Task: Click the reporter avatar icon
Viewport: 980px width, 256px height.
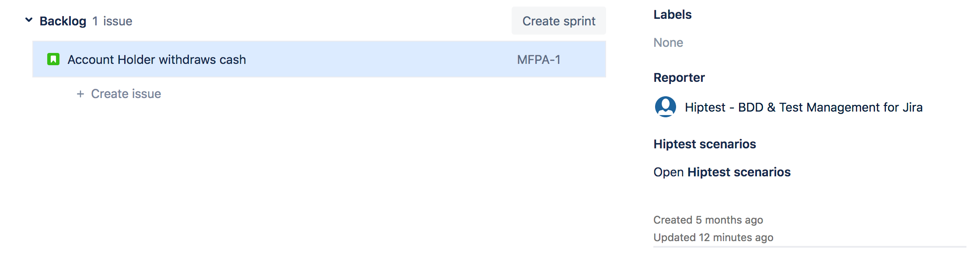Action: (x=665, y=107)
